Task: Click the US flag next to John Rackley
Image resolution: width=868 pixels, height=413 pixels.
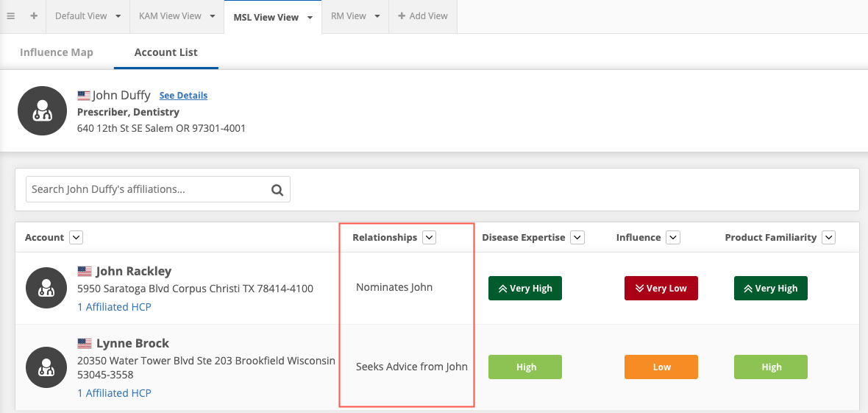Action: tap(85, 272)
